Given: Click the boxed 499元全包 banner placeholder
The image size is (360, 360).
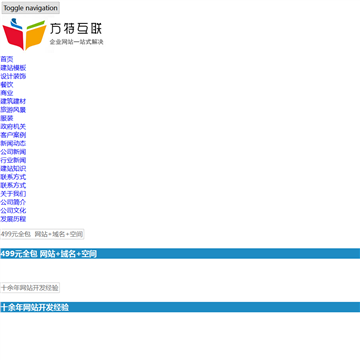Looking at the screenshot, I should pos(42,234).
